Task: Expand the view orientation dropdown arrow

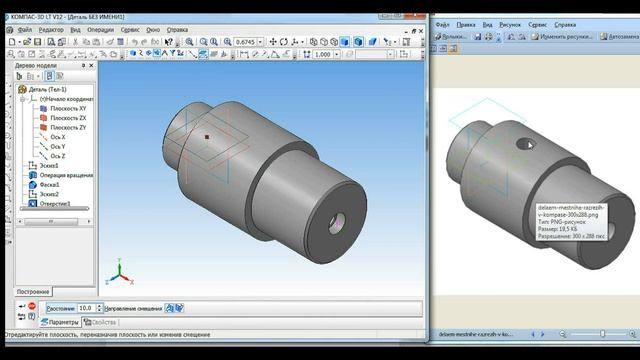Action: tap(302, 42)
